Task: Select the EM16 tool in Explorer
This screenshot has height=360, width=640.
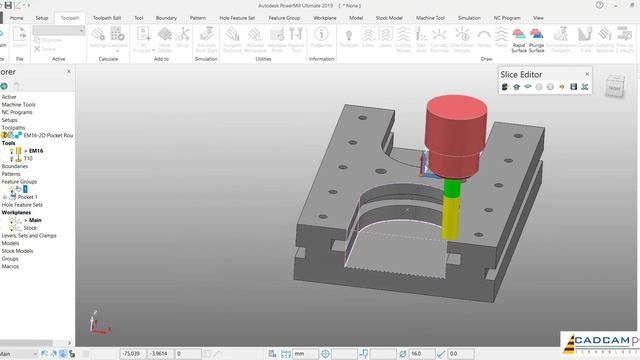Action: [36, 151]
